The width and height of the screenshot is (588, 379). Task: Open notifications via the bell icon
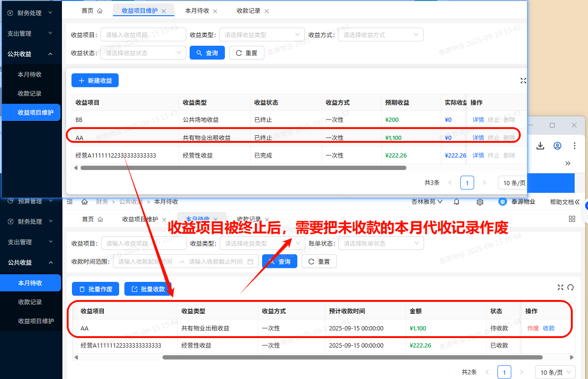[456, 201]
